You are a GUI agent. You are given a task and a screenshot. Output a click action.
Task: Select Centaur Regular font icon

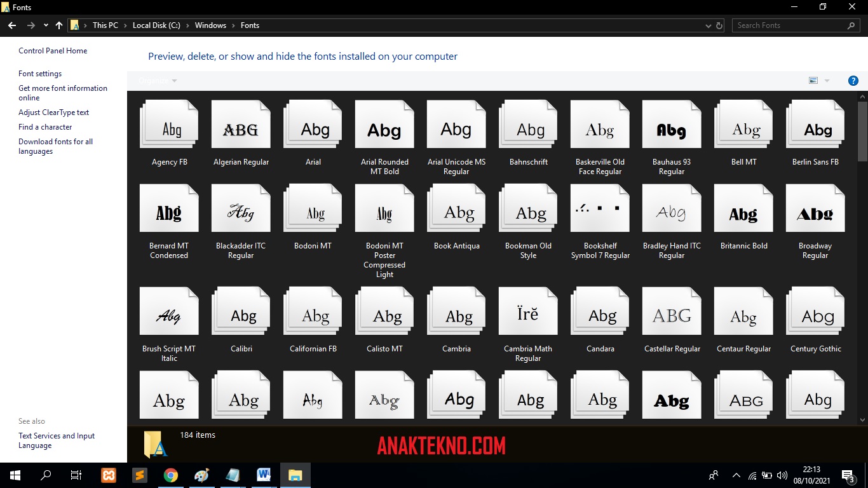[x=743, y=311]
